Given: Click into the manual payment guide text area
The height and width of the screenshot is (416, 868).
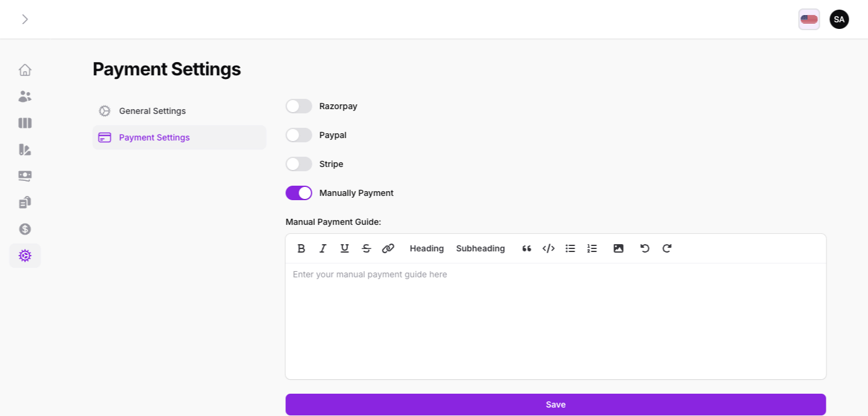Looking at the screenshot, I should [x=555, y=320].
